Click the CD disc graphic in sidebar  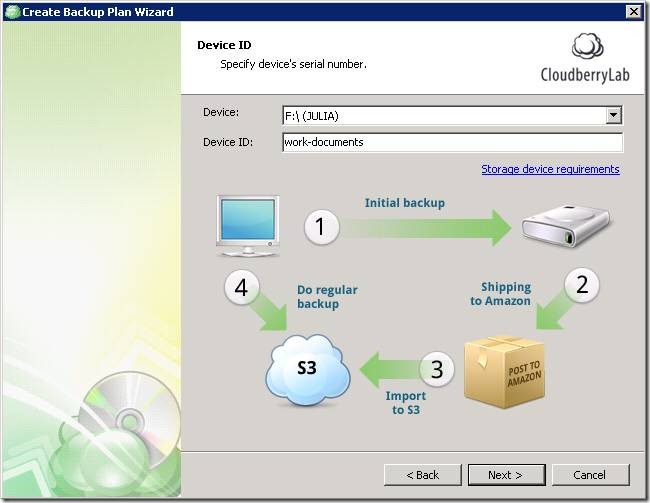pos(132,419)
